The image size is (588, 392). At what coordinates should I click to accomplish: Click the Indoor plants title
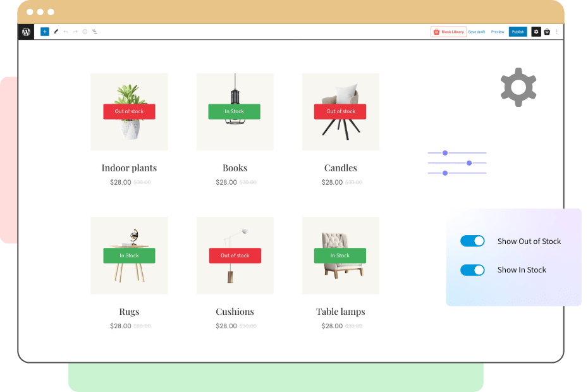pos(129,168)
